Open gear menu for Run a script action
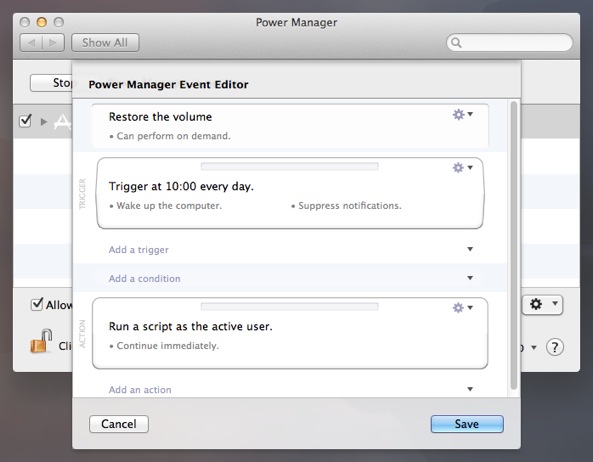 (463, 307)
